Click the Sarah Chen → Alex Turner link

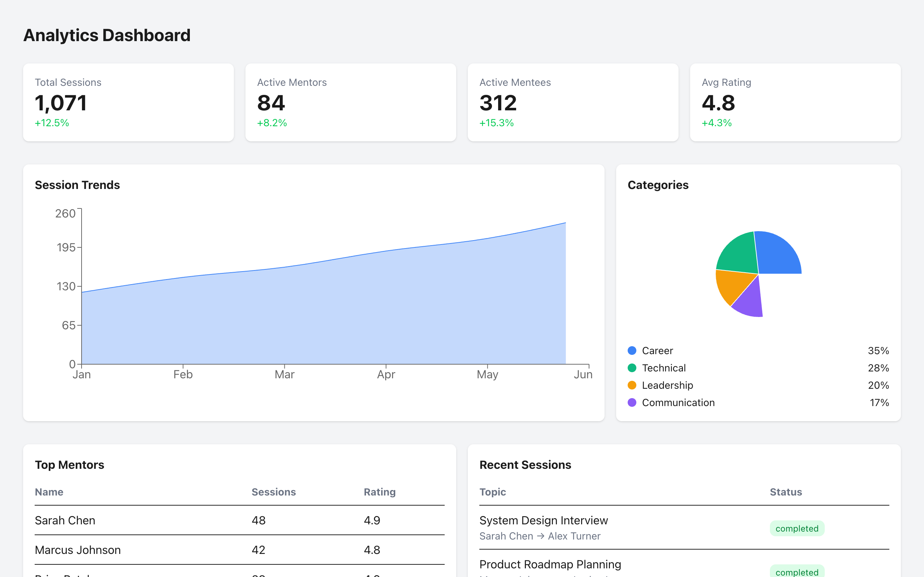[540, 536]
